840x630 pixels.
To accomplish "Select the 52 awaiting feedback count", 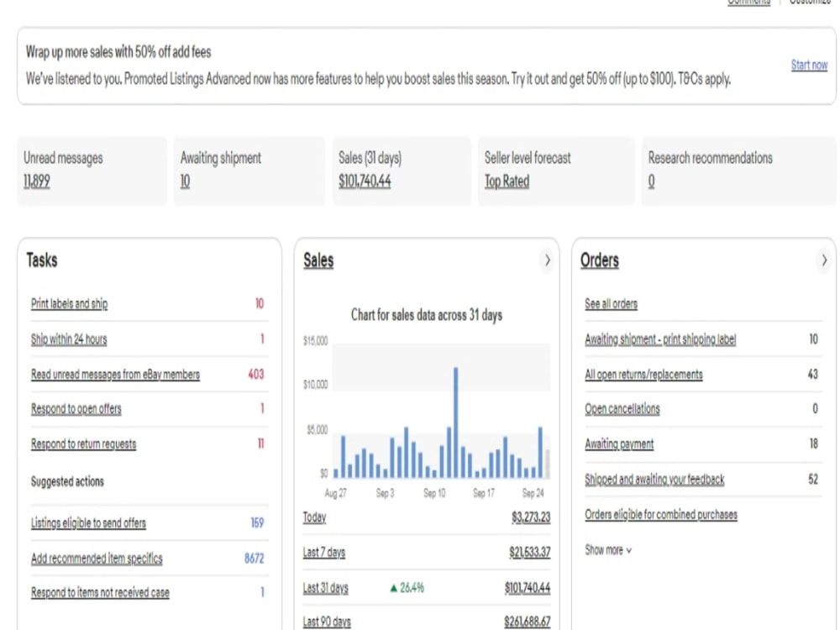I will click(x=812, y=480).
